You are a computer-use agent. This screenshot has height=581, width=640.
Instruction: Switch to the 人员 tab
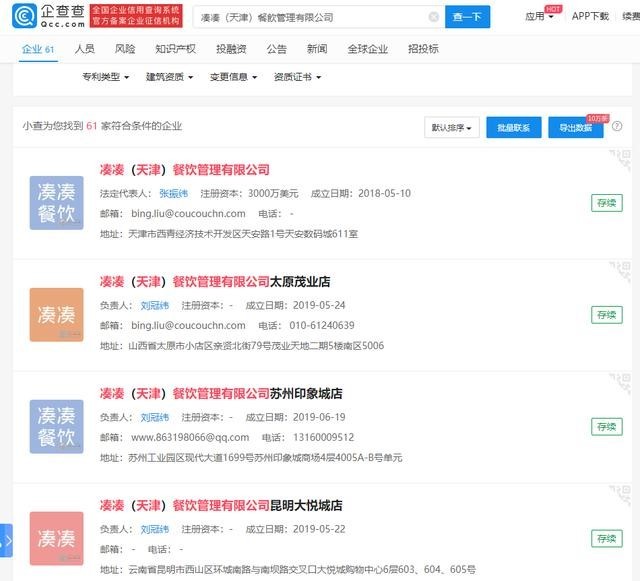point(85,49)
